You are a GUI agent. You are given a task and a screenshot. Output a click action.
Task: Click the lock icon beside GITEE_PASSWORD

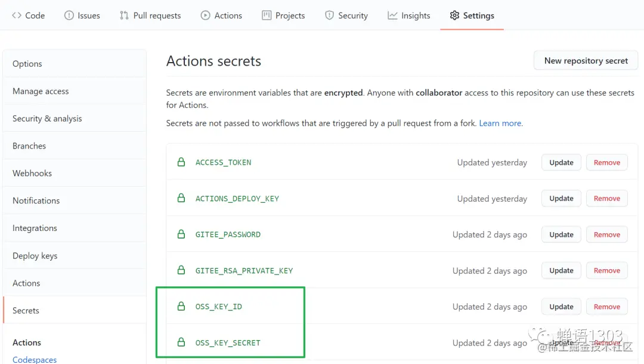coord(181,235)
